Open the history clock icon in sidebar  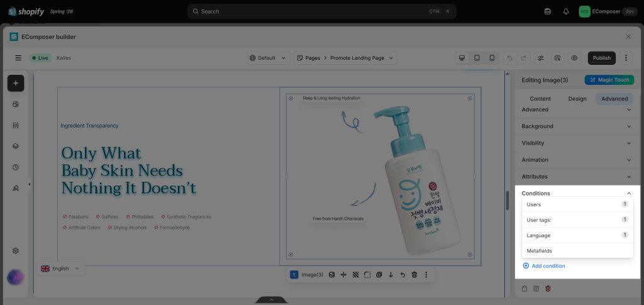(16, 167)
